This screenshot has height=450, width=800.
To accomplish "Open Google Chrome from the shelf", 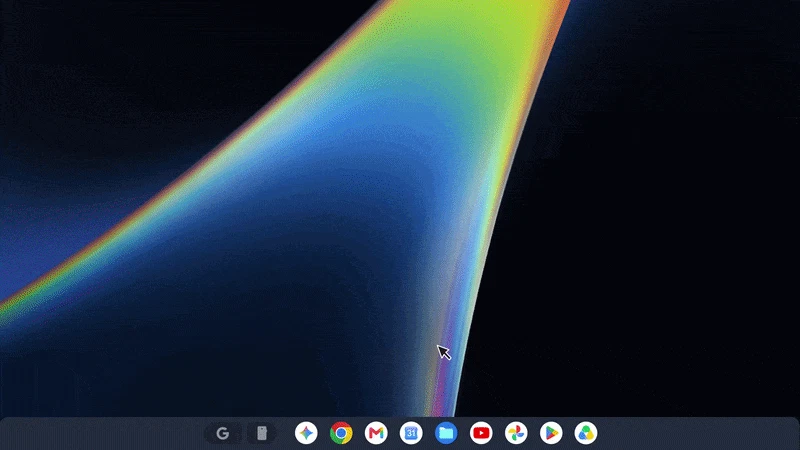I will click(x=341, y=433).
